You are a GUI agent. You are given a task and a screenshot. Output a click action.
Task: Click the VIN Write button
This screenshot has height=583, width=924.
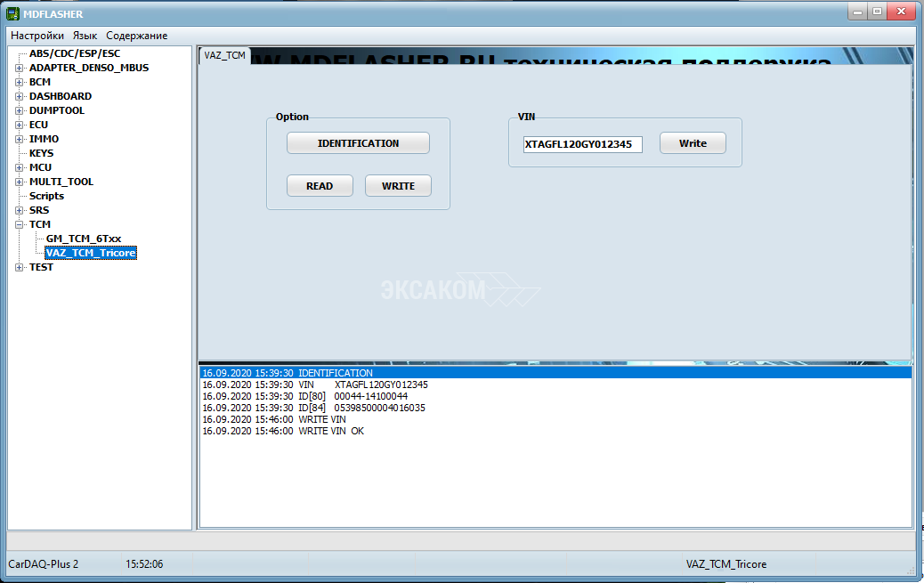[x=693, y=143]
